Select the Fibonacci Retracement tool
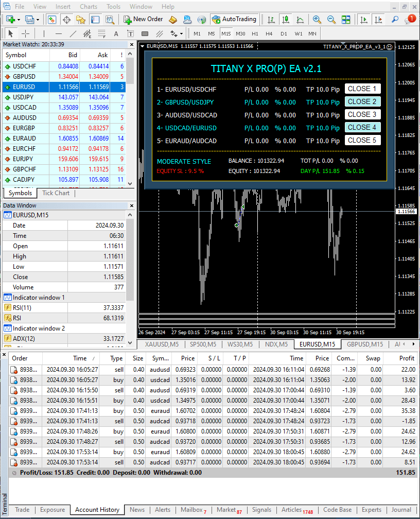The height and width of the screenshot is (519, 420). (101, 33)
